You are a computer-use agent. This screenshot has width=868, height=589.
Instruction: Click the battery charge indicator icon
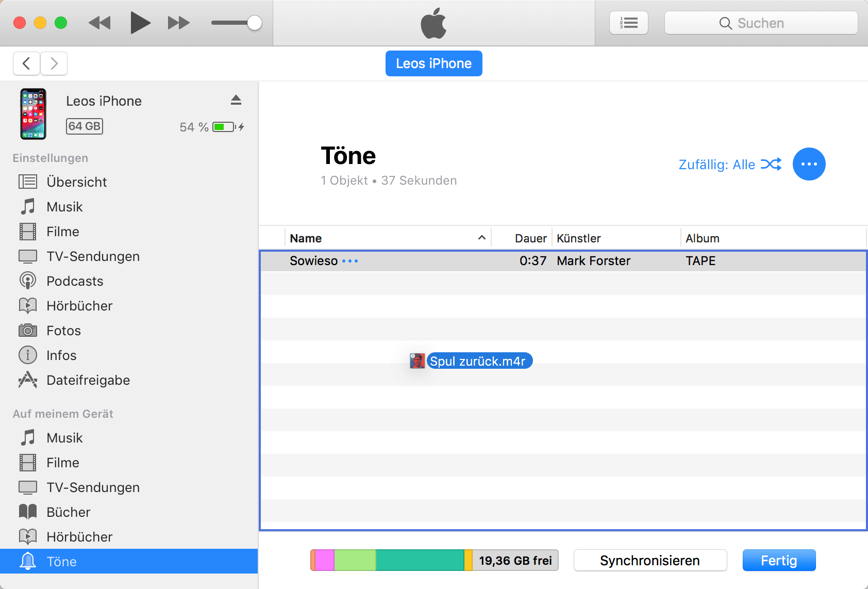tap(224, 127)
